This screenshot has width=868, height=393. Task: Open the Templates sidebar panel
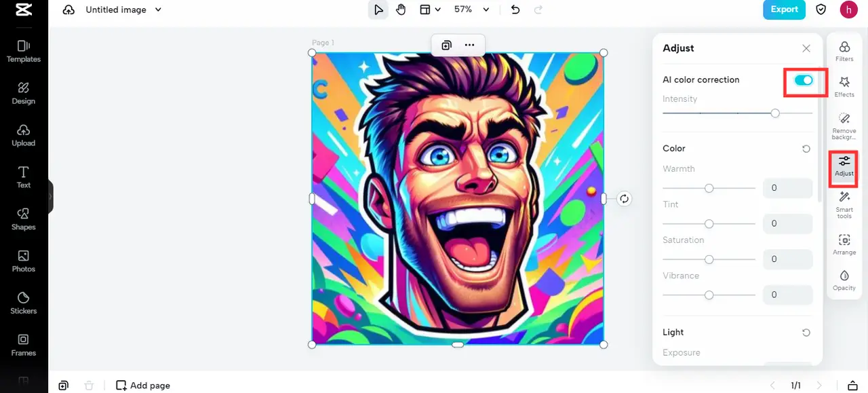pyautogui.click(x=24, y=51)
